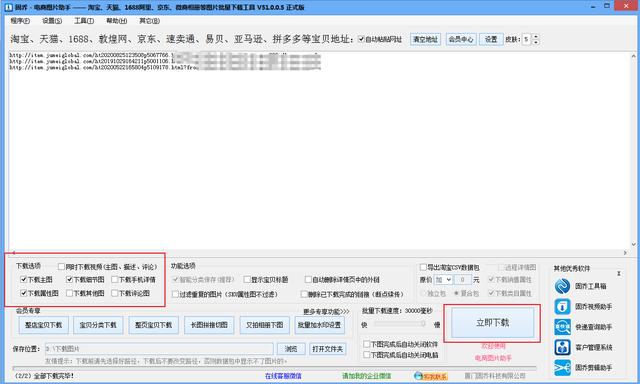This screenshot has height=384, width=640.
Task: Click the horizontal scrollbar right arrow
Action: click(x=625, y=253)
